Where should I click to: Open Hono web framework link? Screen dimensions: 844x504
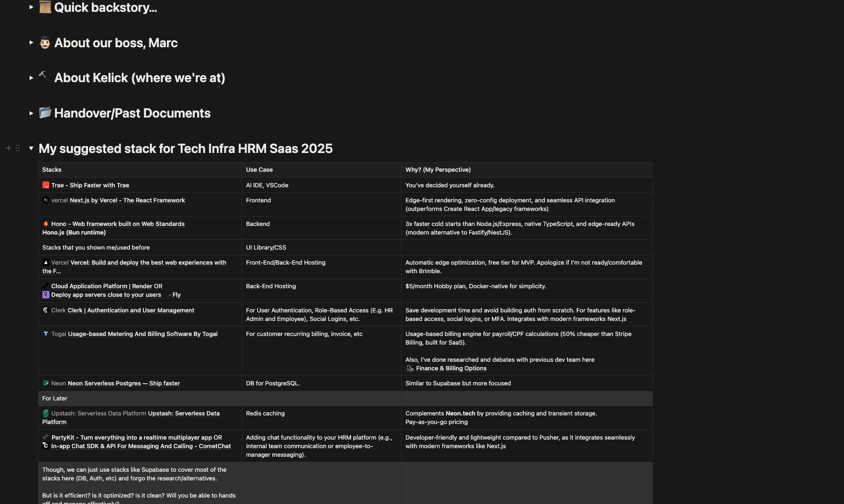point(118,224)
